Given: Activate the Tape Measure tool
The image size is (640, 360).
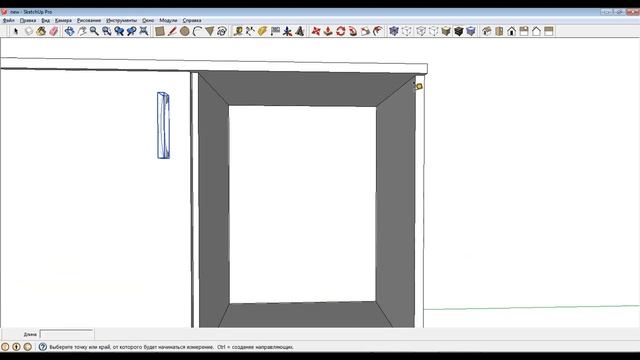Looking at the screenshot, I should pyautogui.click(x=238, y=31).
